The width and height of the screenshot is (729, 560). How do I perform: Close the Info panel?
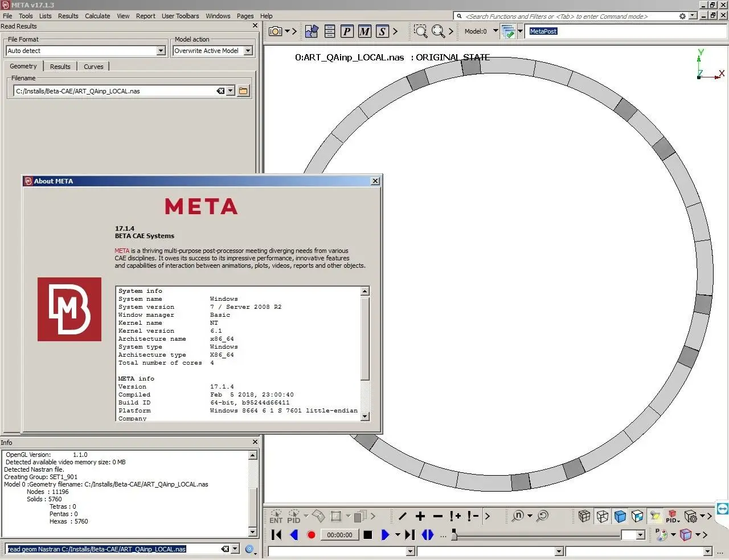pyautogui.click(x=255, y=442)
